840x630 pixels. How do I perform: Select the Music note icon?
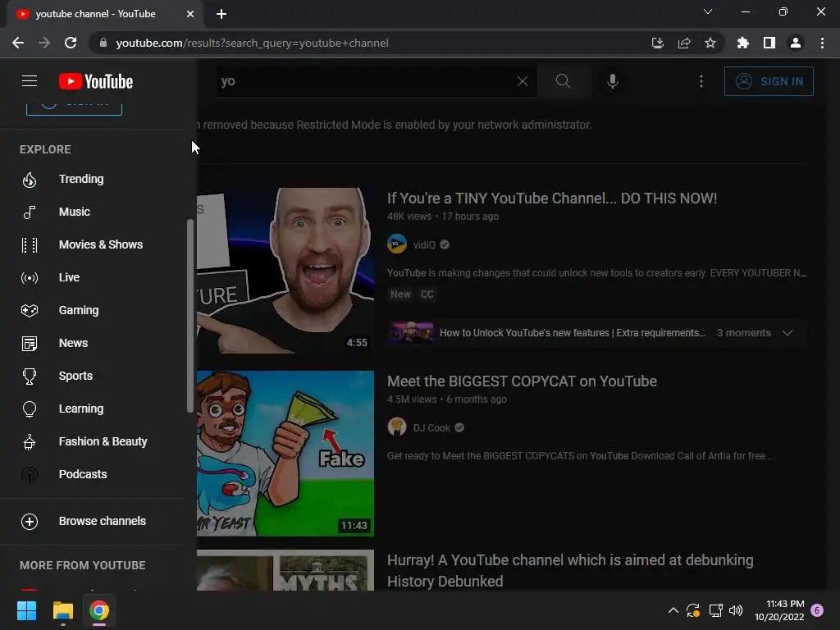click(x=30, y=212)
